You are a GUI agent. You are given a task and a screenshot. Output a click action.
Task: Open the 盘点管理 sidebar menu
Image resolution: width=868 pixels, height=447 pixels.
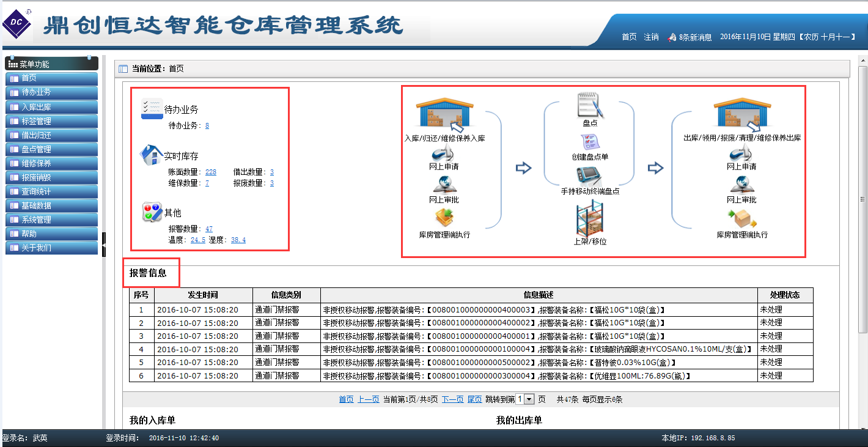pyautogui.click(x=51, y=149)
